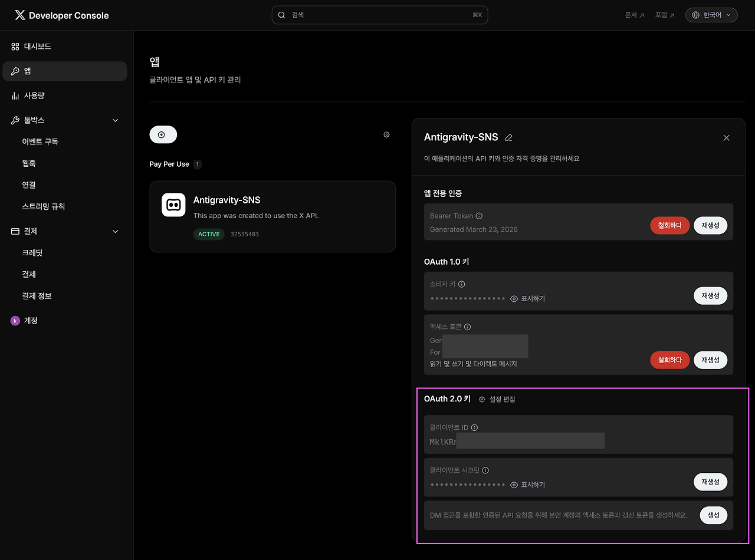This screenshot has height=560, width=755.
Task: Click the 클라이언트 ID info icon
Action: pos(474,428)
